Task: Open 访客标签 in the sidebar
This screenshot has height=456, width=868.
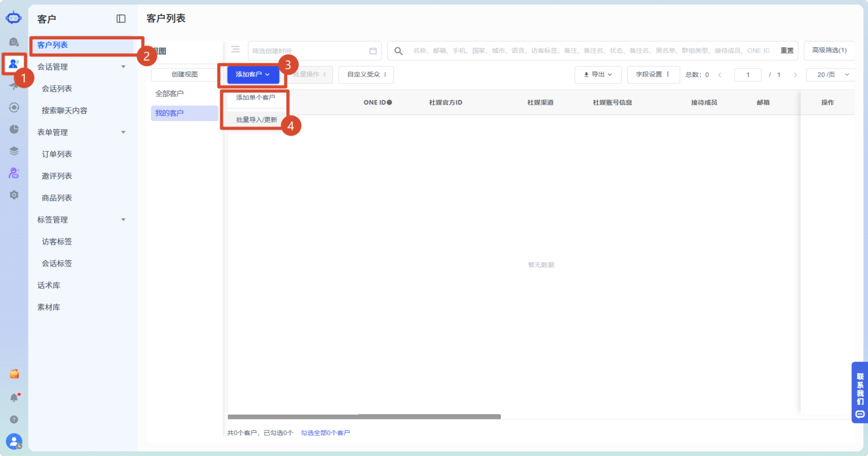Action: point(57,242)
